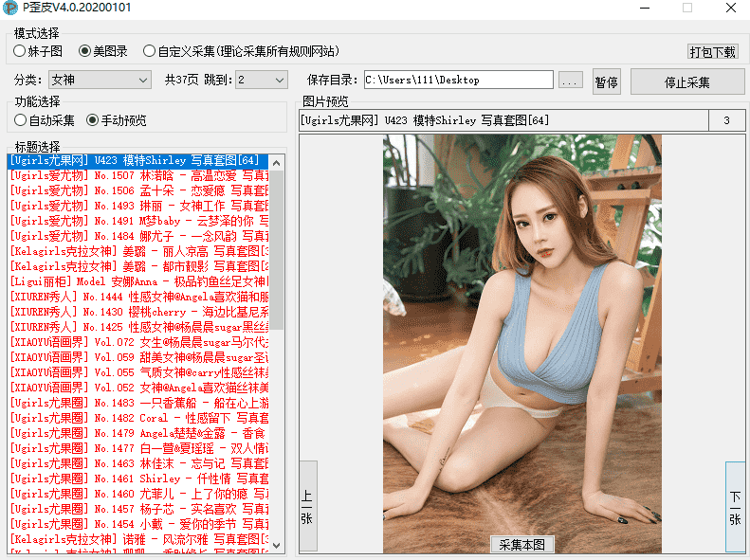Screen dimensions: 750x560
Task: Select list row 'No.1460 尤菲儿'
Action: (x=138, y=494)
